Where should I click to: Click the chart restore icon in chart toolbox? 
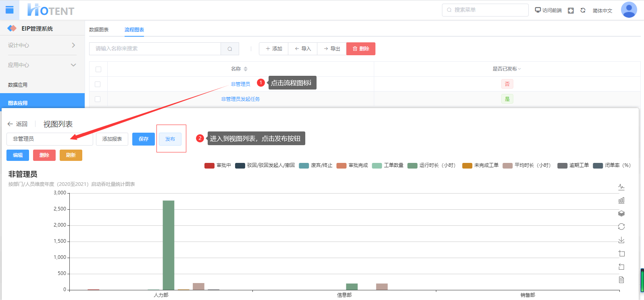pyautogui.click(x=621, y=227)
